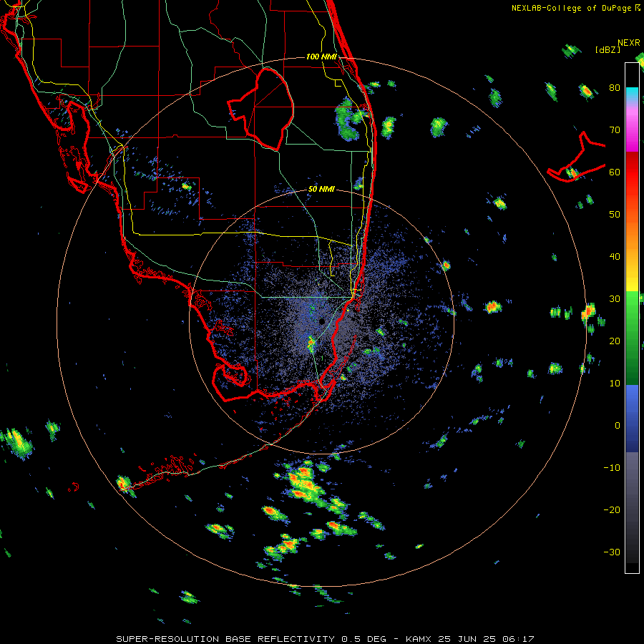
Task: Select the 50 value on the dBZ scale
Action: tap(615, 215)
